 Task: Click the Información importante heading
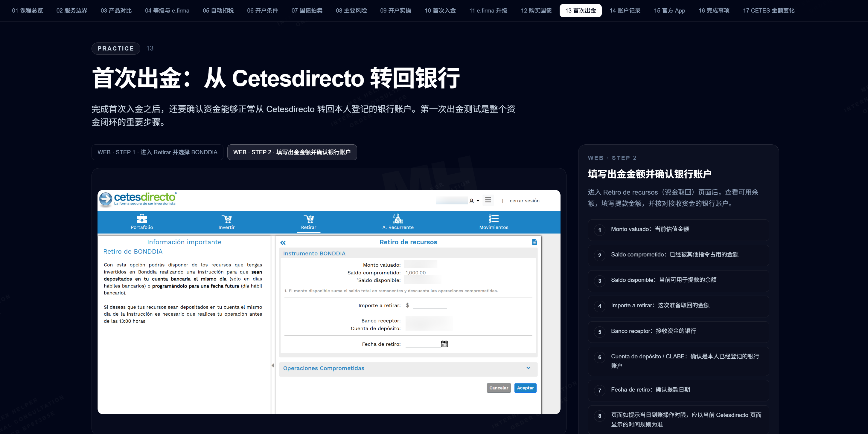pos(184,242)
